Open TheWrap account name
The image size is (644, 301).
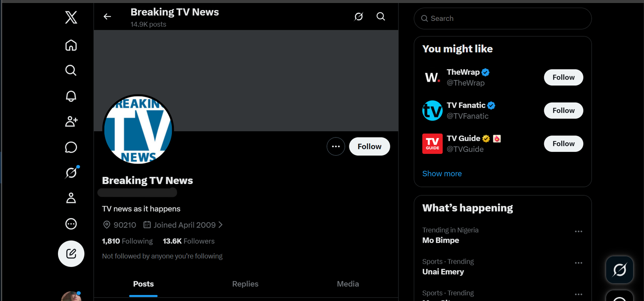tap(463, 72)
